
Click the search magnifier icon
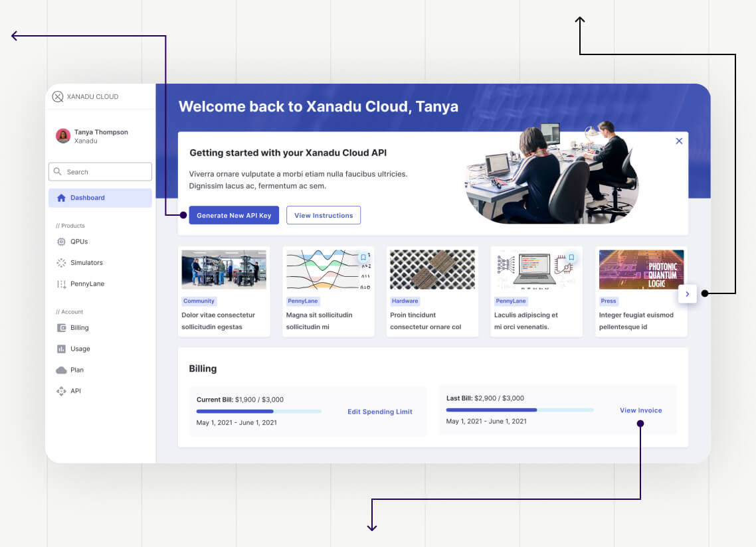click(57, 171)
